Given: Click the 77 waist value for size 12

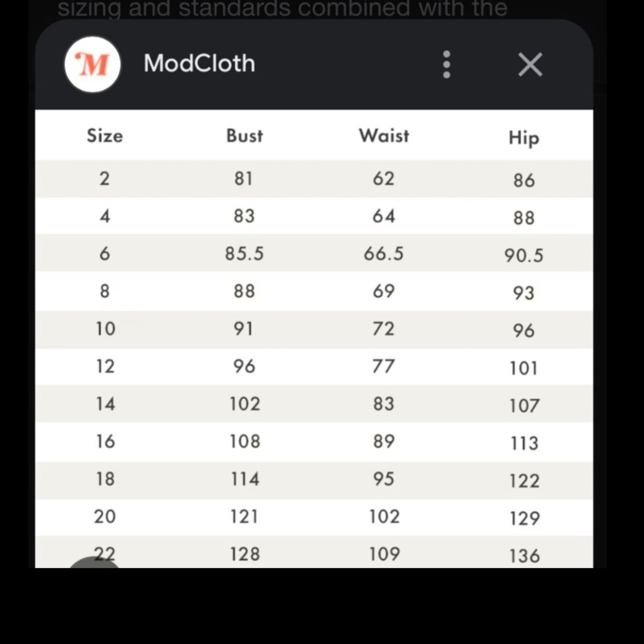Looking at the screenshot, I should (384, 366).
